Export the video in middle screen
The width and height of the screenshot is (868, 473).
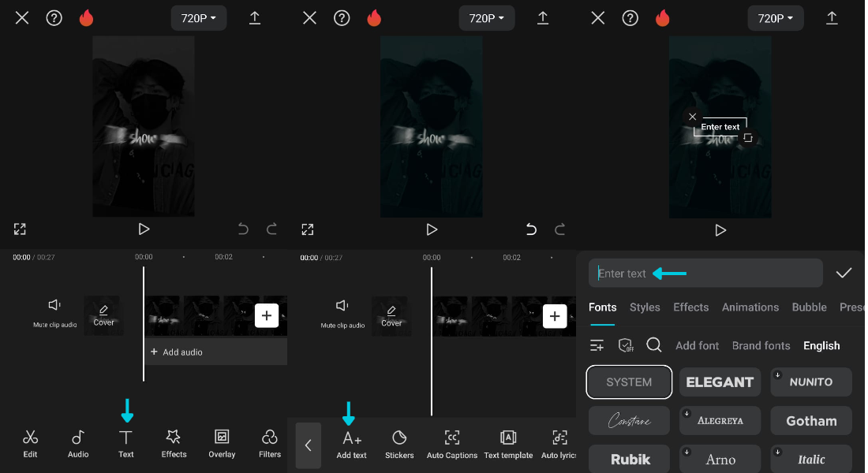[543, 18]
